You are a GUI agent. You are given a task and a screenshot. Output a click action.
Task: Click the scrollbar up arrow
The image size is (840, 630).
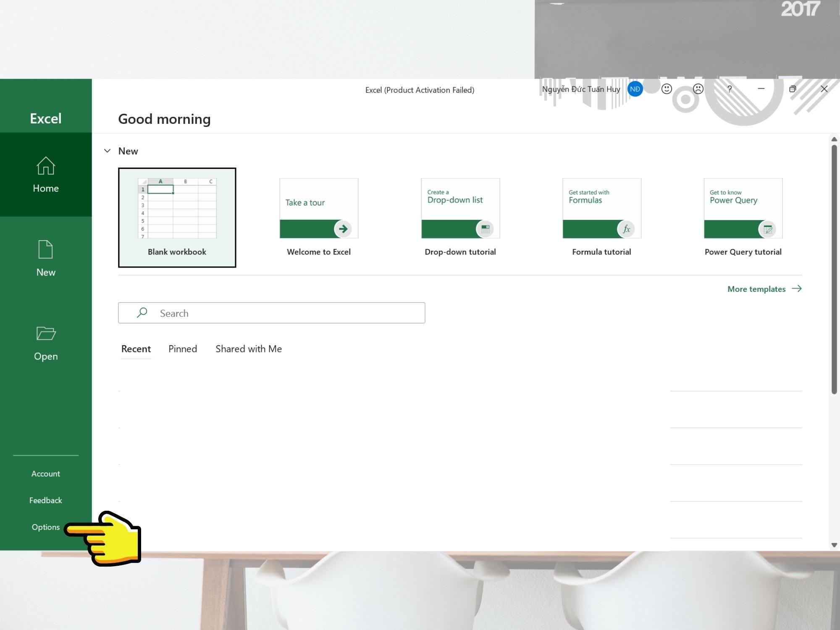point(834,139)
